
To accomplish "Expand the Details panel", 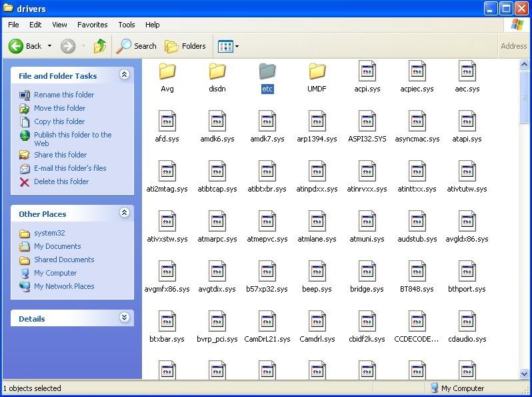I will coord(124,318).
